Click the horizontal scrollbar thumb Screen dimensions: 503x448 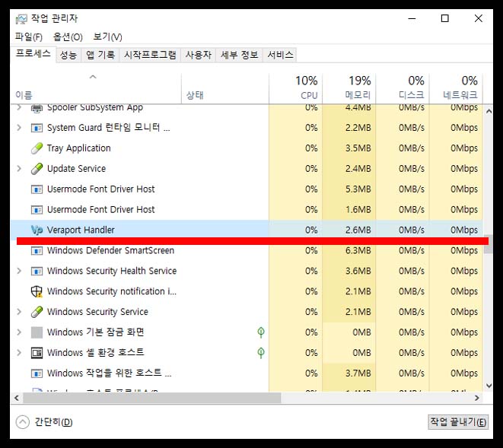click(x=152, y=398)
